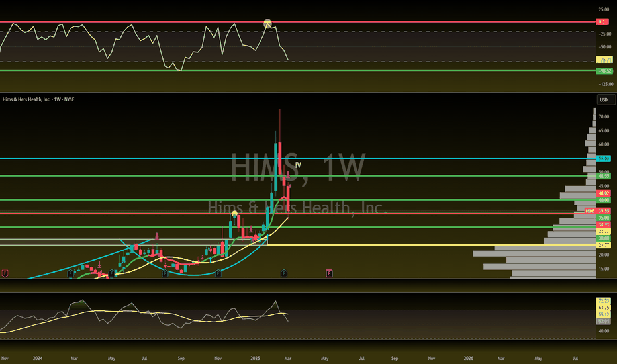Click the 2024 label on the time axis
This screenshot has width=617, height=364.
[x=38, y=359]
